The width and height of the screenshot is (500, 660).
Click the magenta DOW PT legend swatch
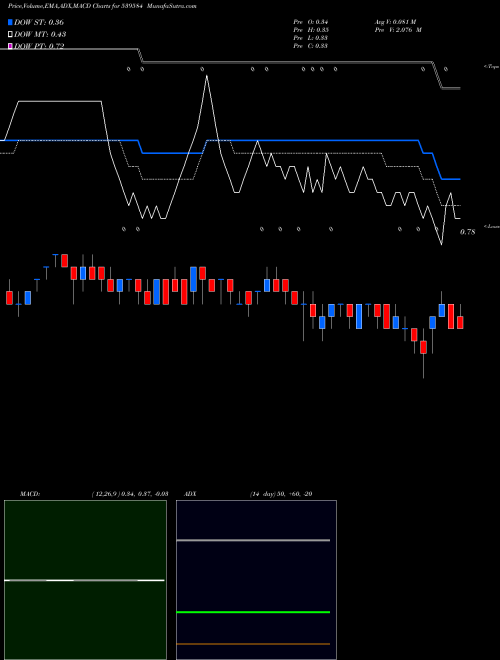click(x=10, y=46)
